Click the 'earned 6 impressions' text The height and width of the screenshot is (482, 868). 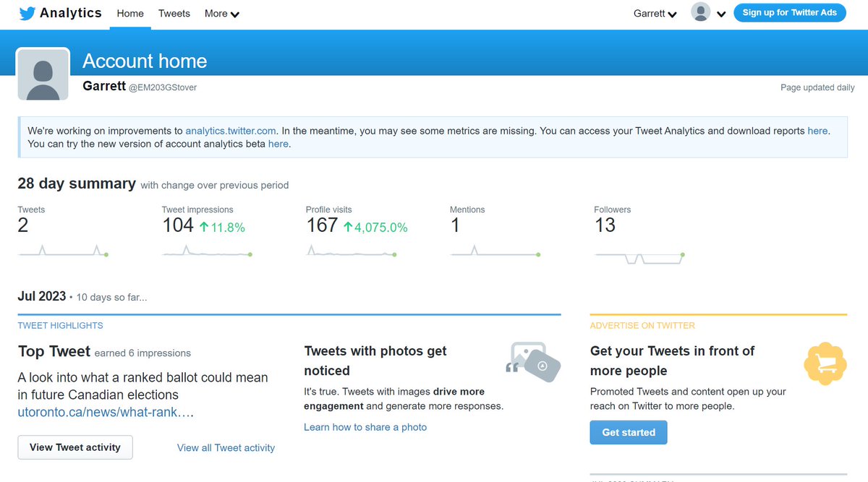pyautogui.click(x=142, y=353)
